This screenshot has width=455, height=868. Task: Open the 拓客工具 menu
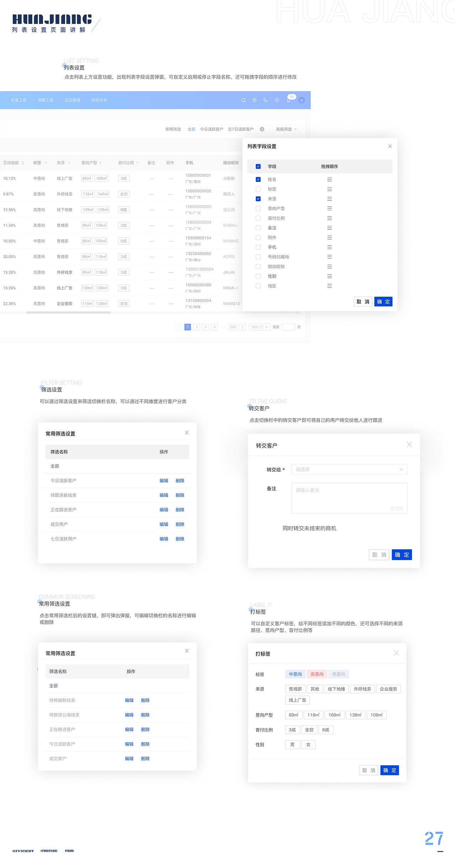(18, 100)
